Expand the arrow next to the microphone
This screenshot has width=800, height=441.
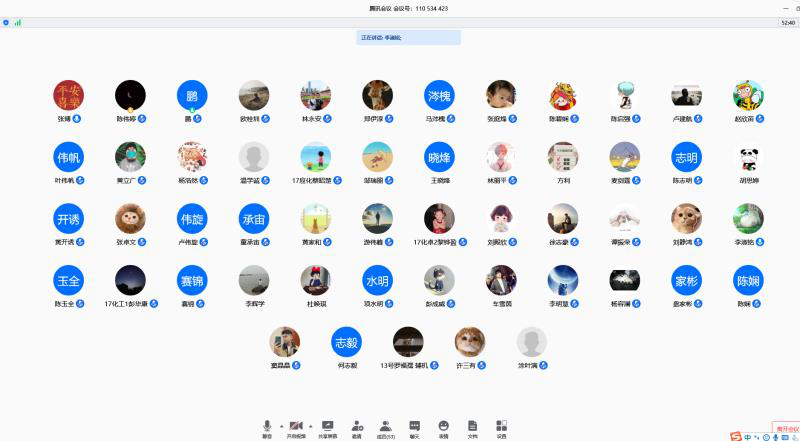tap(281, 425)
